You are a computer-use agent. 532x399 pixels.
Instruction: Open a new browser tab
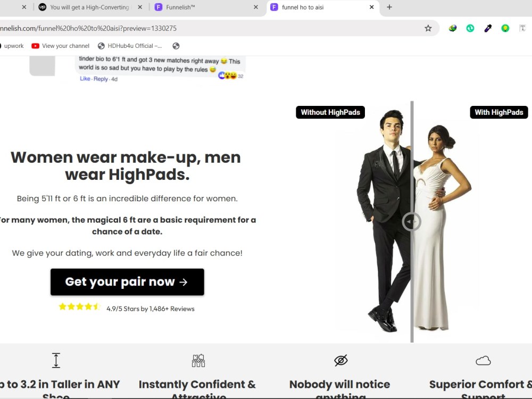click(389, 7)
